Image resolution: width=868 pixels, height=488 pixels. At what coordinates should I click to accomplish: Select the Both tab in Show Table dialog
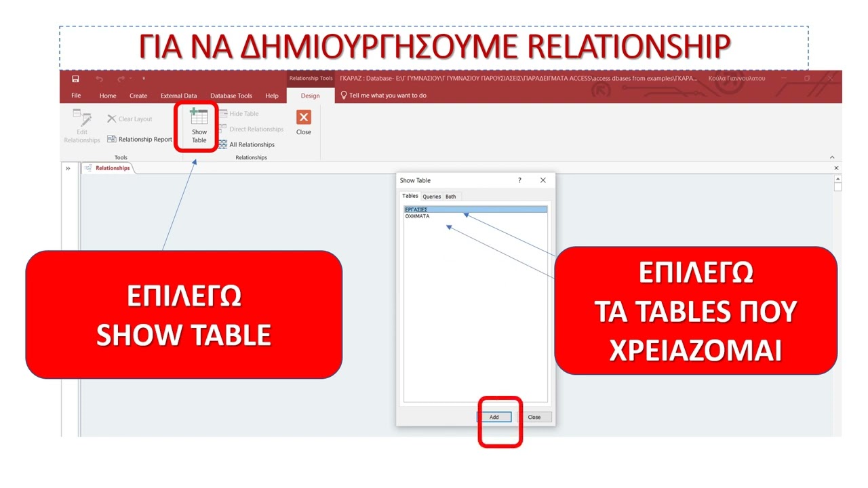451,197
